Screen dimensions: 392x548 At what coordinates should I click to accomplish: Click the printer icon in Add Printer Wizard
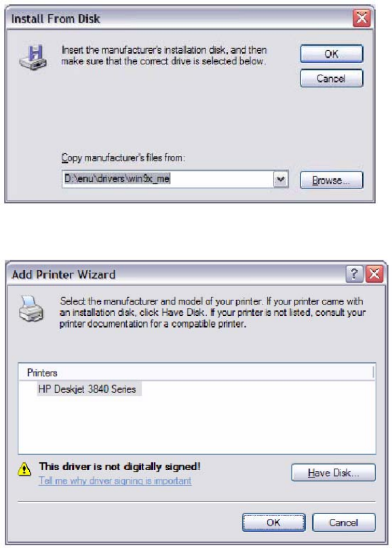31,309
